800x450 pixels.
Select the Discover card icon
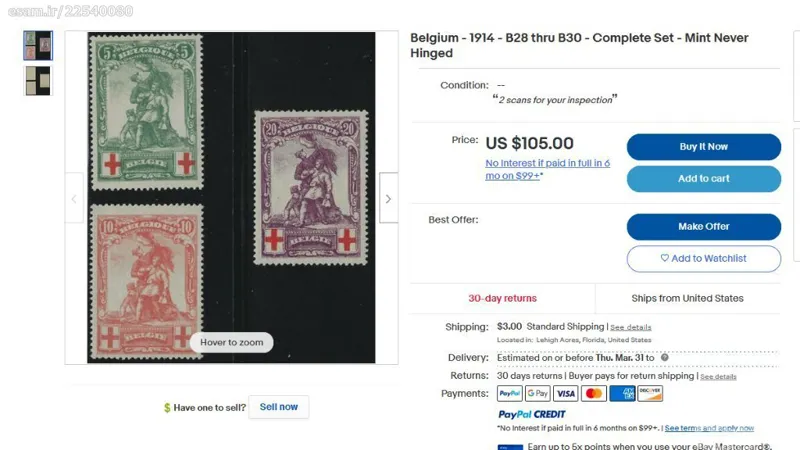650,393
